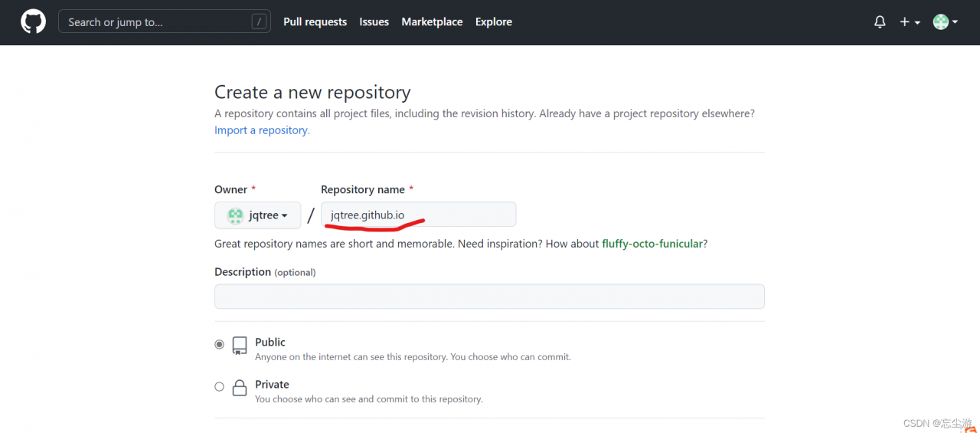This screenshot has height=433, width=980.
Task: Click the Public repository book icon
Action: tap(240, 346)
